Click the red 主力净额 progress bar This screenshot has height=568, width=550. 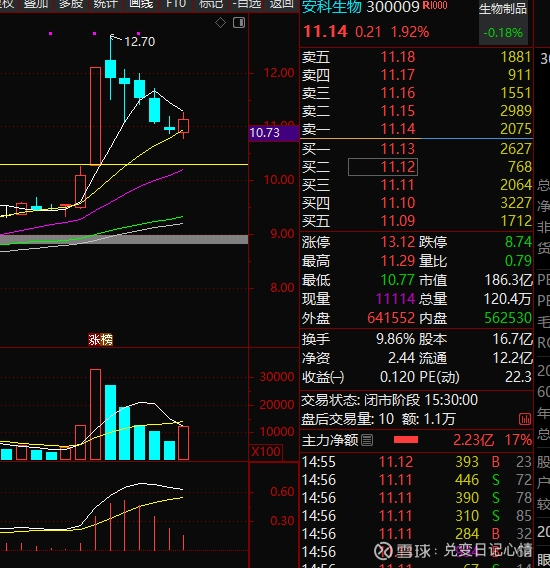[406, 440]
